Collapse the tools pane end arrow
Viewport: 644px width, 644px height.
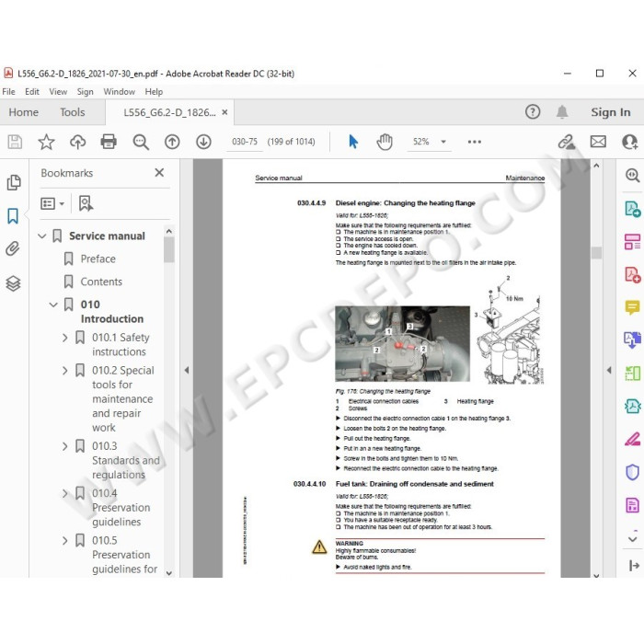click(x=634, y=566)
